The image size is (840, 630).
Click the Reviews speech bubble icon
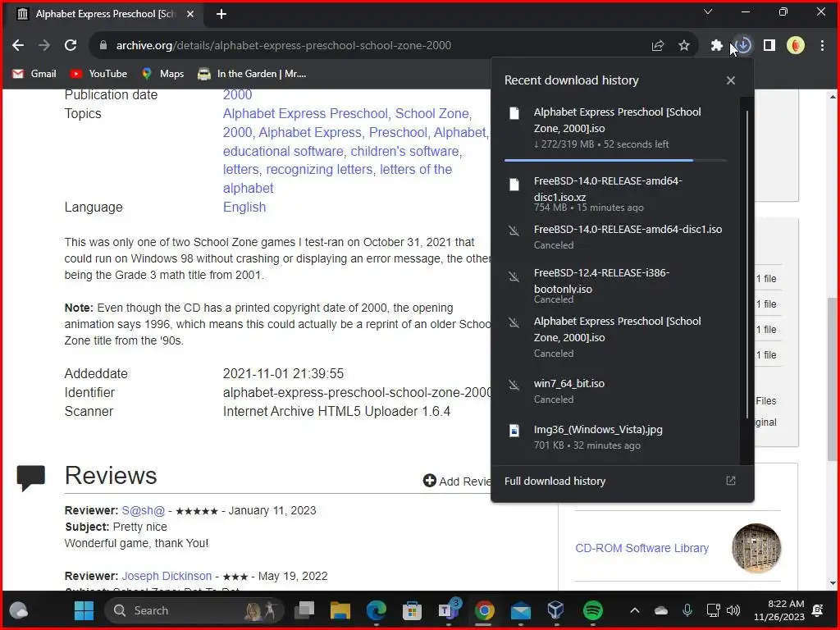pyautogui.click(x=31, y=477)
